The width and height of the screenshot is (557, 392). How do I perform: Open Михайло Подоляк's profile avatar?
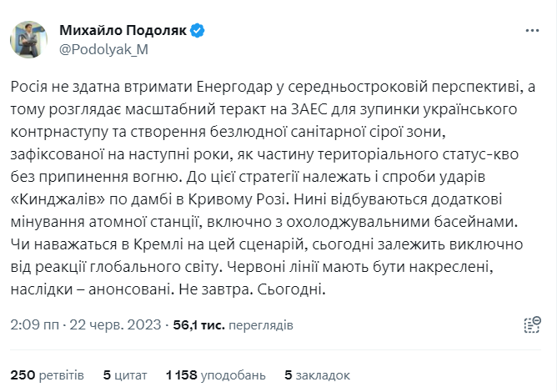(x=30, y=40)
